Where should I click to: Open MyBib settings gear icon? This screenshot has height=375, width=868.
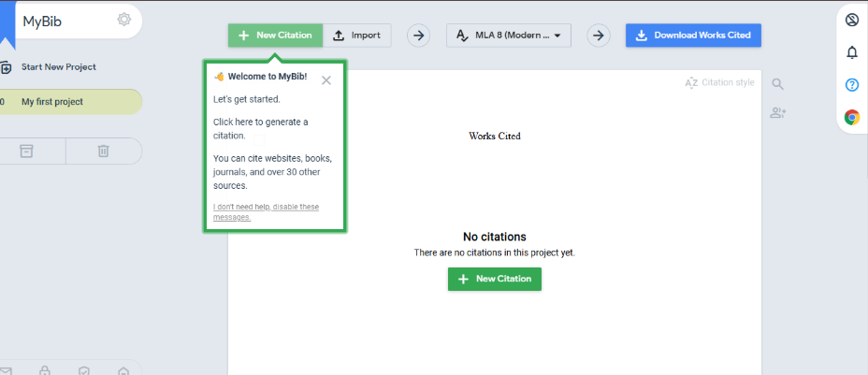pyautogui.click(x=124, y=20)
